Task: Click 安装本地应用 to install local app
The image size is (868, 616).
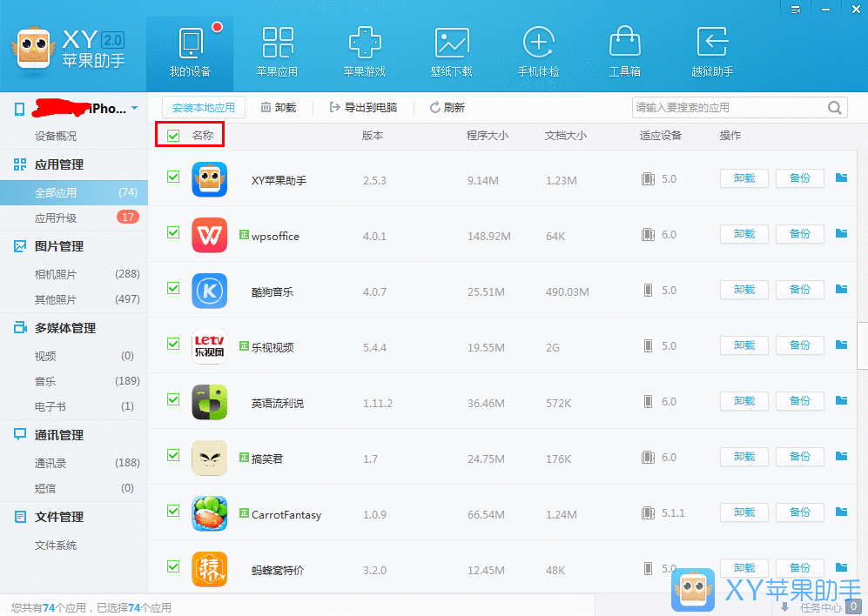Action: pos(204,107)
